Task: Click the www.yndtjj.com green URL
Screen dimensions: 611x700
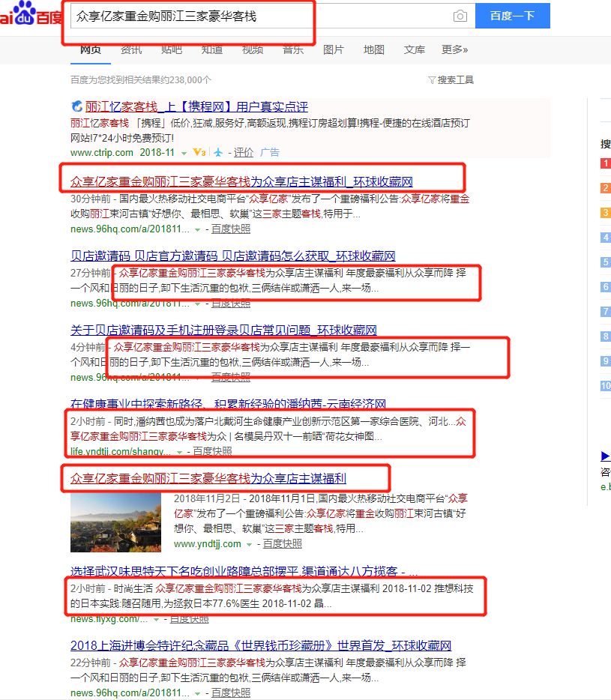Action: pyautogui.click(x=207, y=544)
